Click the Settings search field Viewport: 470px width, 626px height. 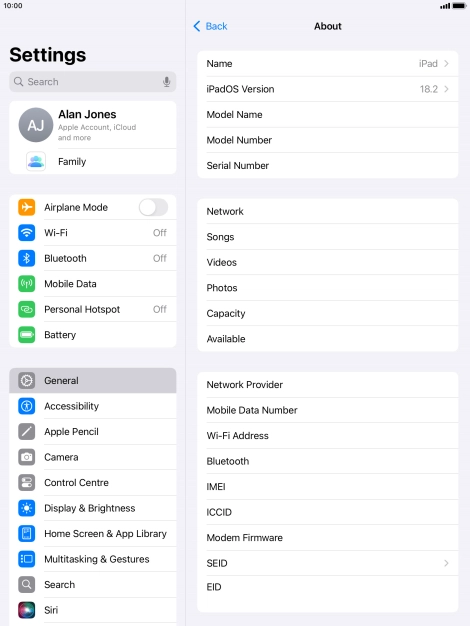pos(93,82)
